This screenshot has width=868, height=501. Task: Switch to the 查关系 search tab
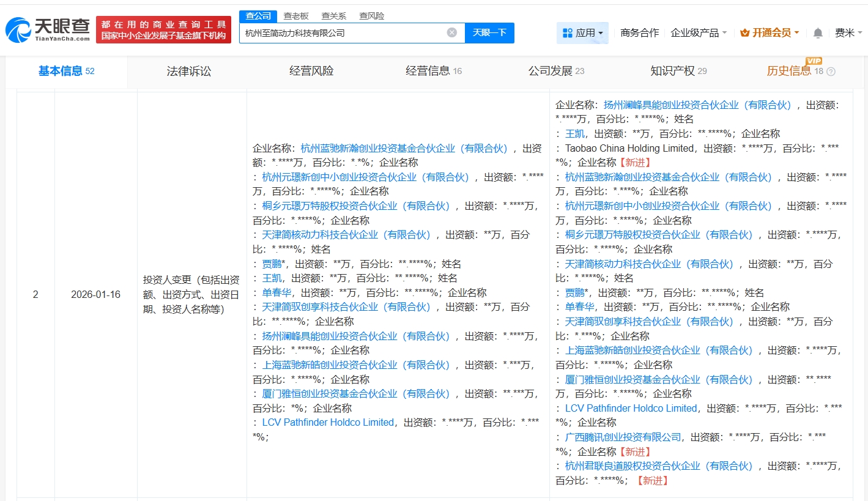coord(333,16)
